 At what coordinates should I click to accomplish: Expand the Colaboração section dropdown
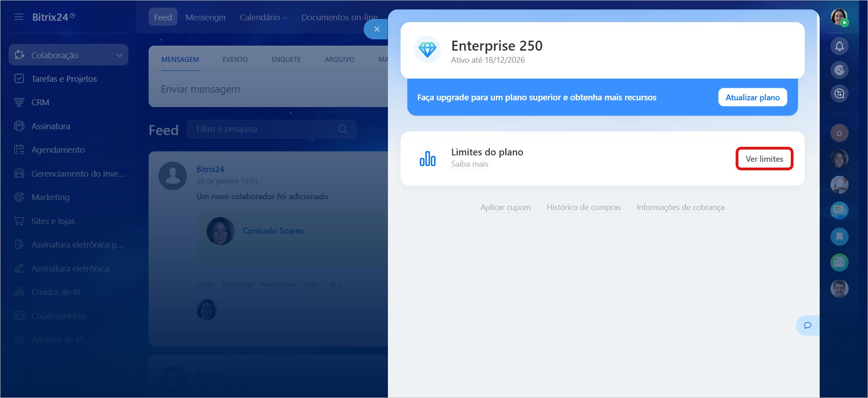click(119, 55)
